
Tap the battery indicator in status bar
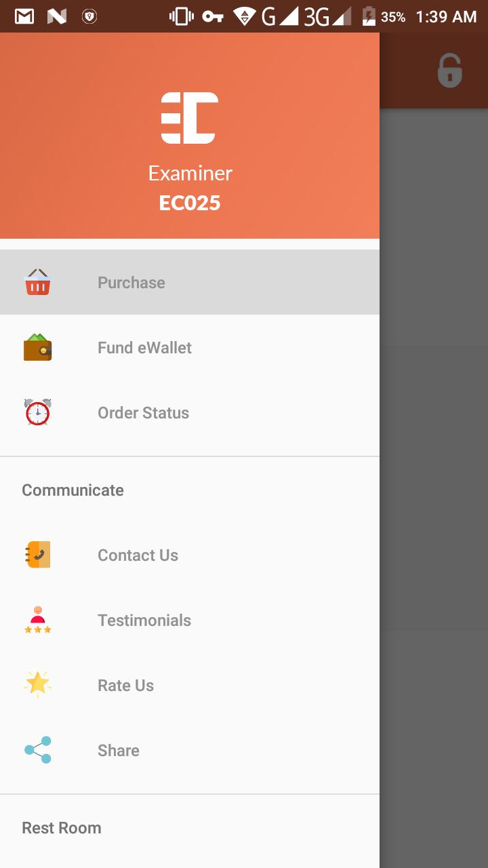[x=369, y=16]
